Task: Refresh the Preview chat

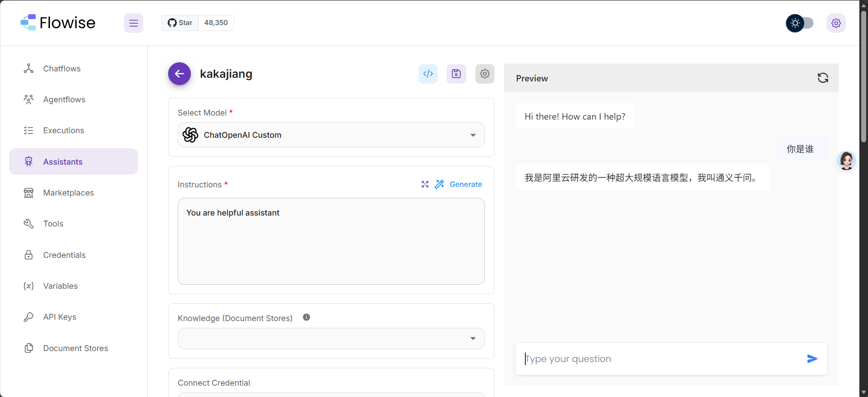Action: [823, 78]
